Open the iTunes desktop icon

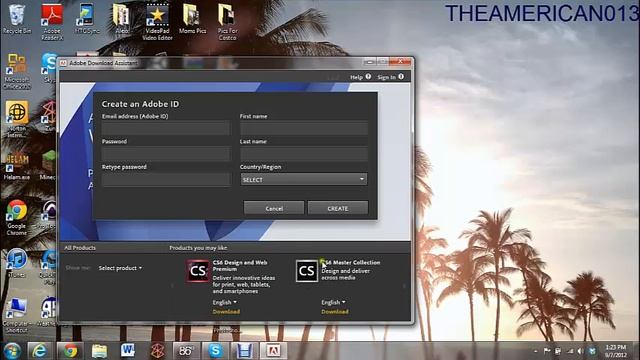click(x=17, y=263)
